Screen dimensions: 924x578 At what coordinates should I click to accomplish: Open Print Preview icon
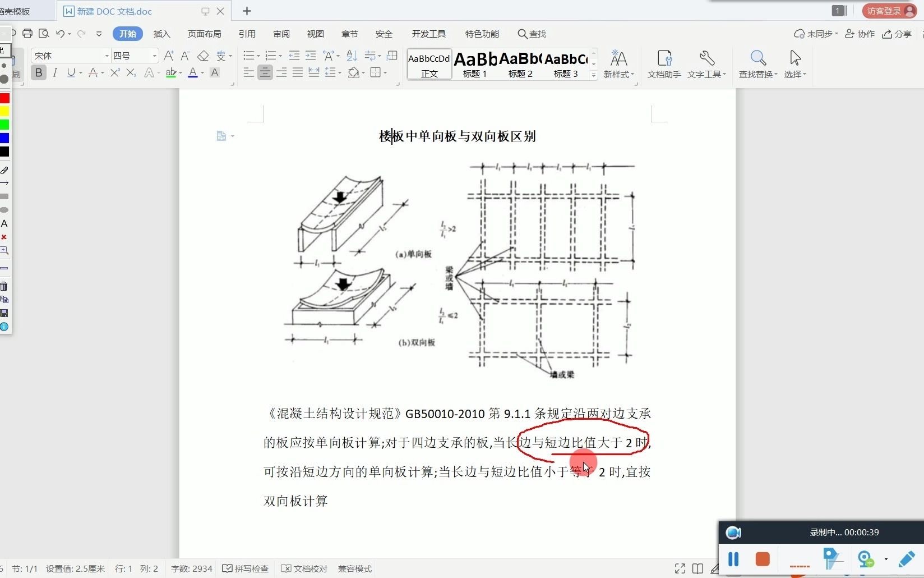tap(44, 34)
